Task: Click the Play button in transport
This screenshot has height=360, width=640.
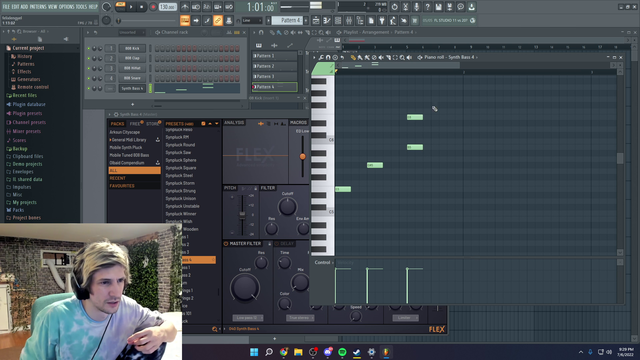Action: (x=131, y=7)
